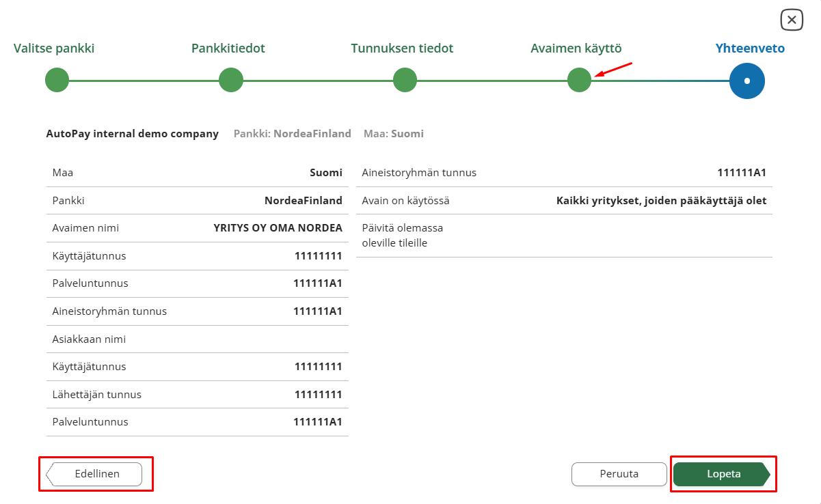The height and width of the screenshot is (504, 821).
Task: Click the Valitse pankki step circle
Action: coord(57,81)
